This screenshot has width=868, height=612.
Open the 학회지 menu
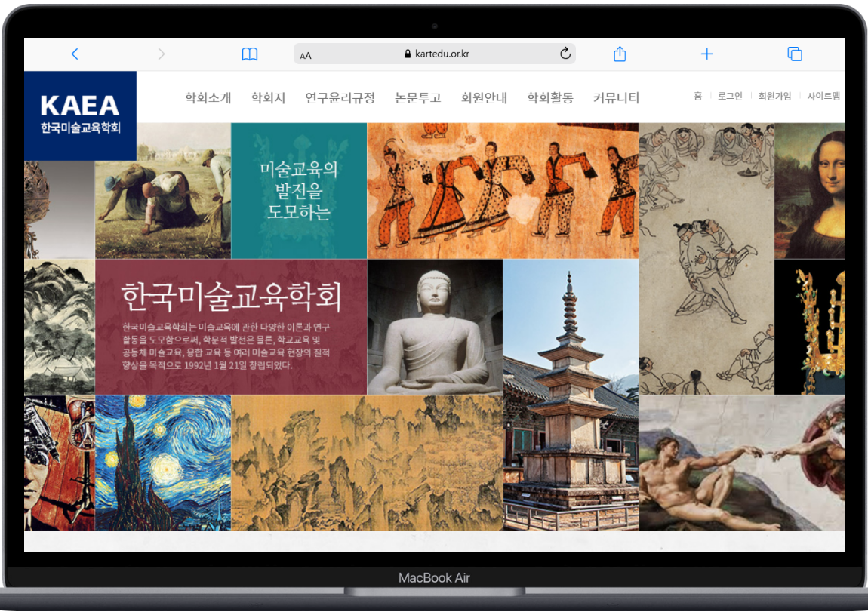click(268, 98)
